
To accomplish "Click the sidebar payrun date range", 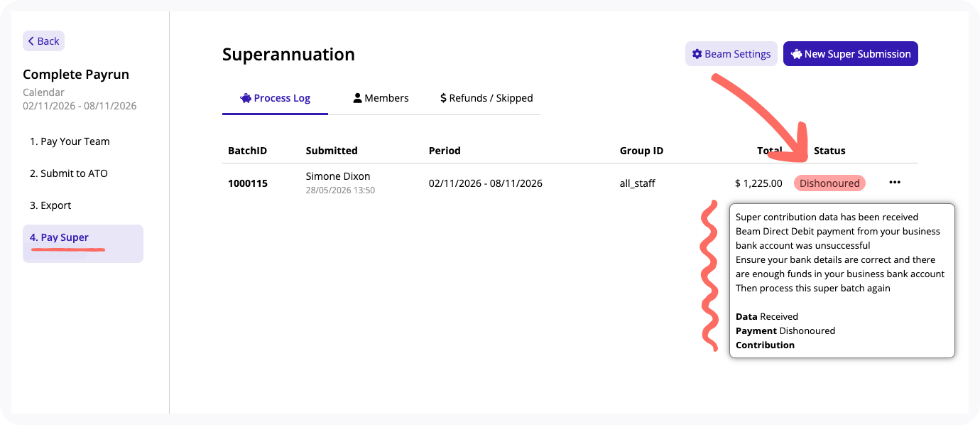I will 80,106.
